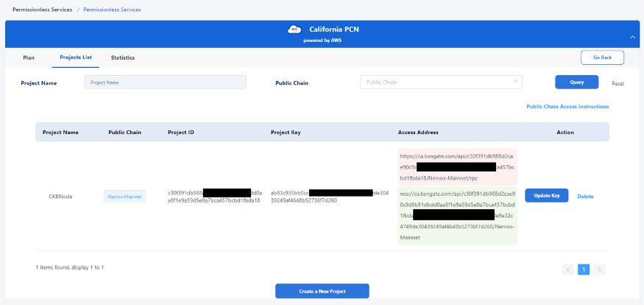
Task: Open Public Chain Access Instructions link
Action: pos(567,107)
